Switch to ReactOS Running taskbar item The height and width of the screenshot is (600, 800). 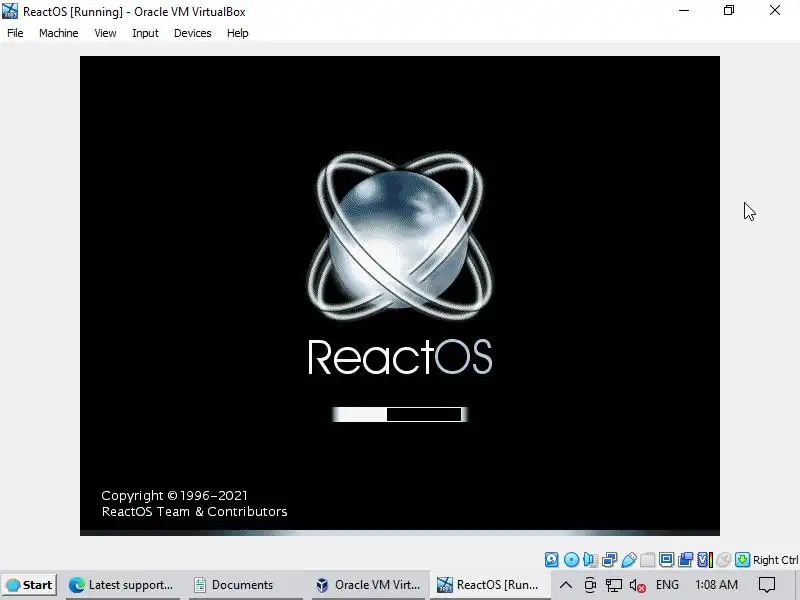click(x=489, y=585)
